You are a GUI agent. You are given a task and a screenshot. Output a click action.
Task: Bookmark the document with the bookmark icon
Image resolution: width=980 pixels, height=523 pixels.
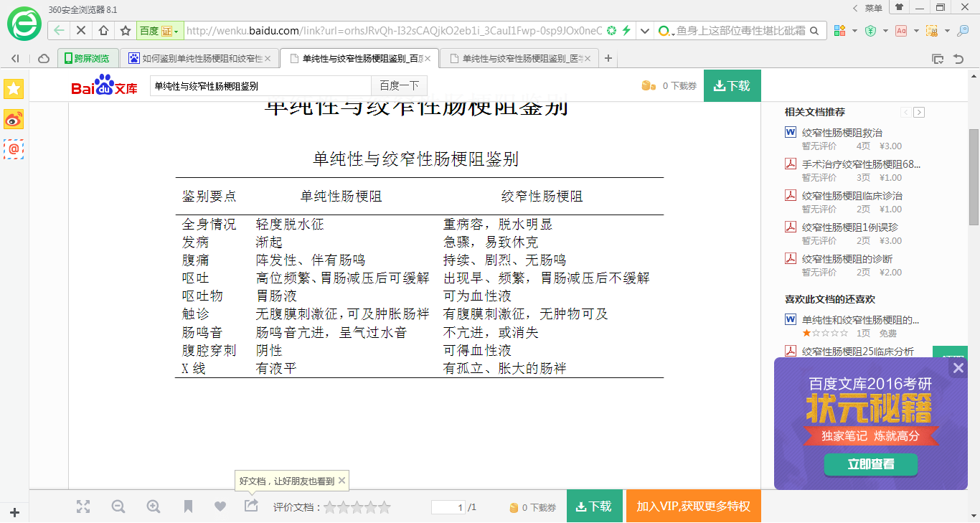click(x=187, y=506)
